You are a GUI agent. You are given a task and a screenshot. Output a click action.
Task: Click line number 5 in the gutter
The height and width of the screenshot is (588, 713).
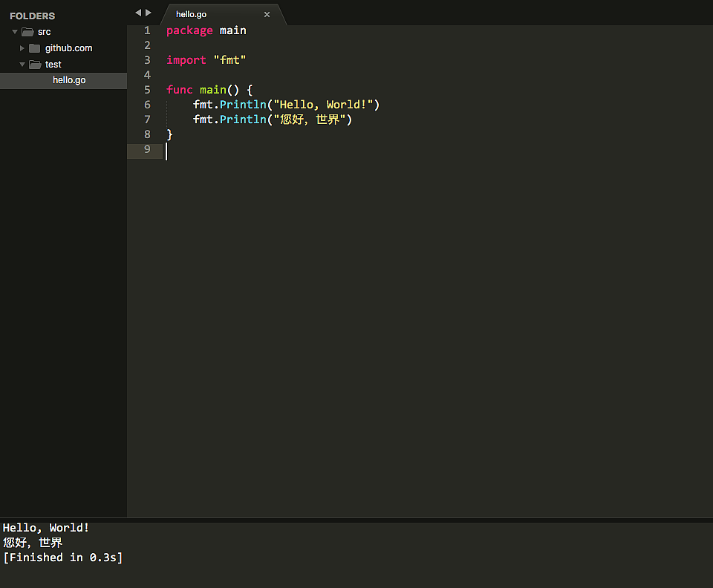point(147,90)
